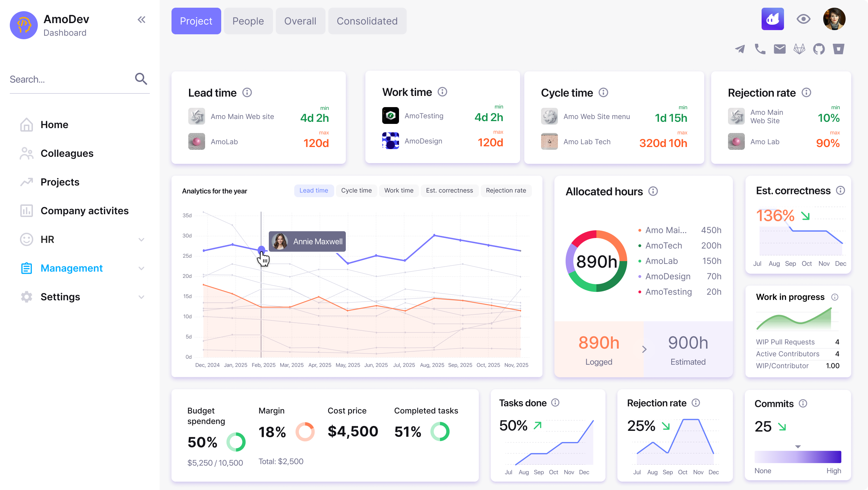Expand the Settings menu chevron
The height and width of the screenshot is (490, 868).
point(141,297)
